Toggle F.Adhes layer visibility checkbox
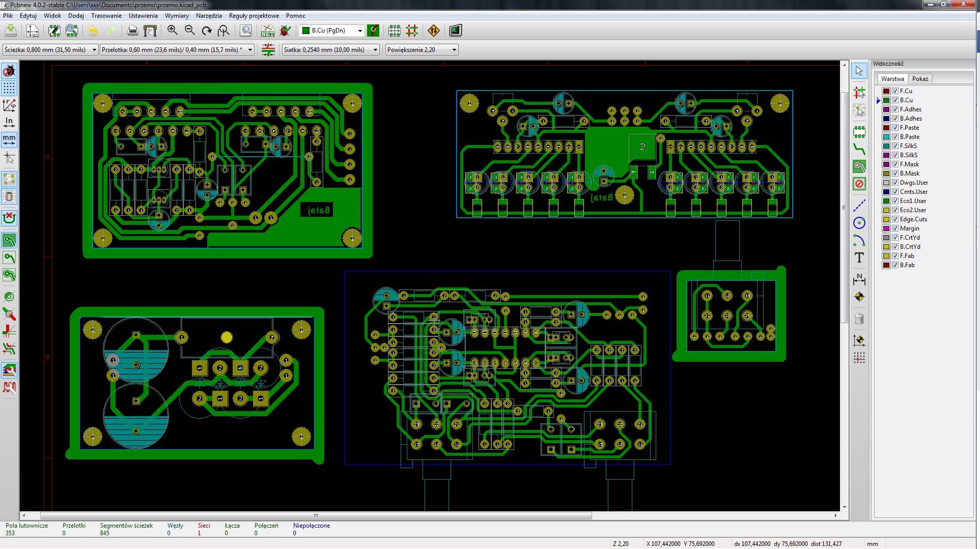The height and width of the screenshot is (549, 980). pos(895,109)
